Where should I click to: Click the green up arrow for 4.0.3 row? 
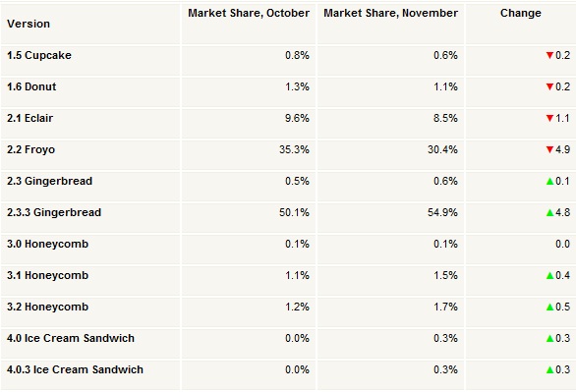tap(549, 369)
